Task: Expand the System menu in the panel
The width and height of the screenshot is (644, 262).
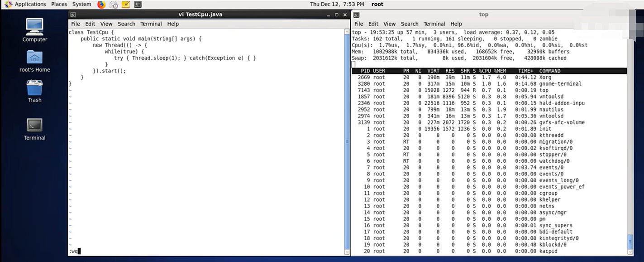Action: pyautogui.click(x=81, y=5)
